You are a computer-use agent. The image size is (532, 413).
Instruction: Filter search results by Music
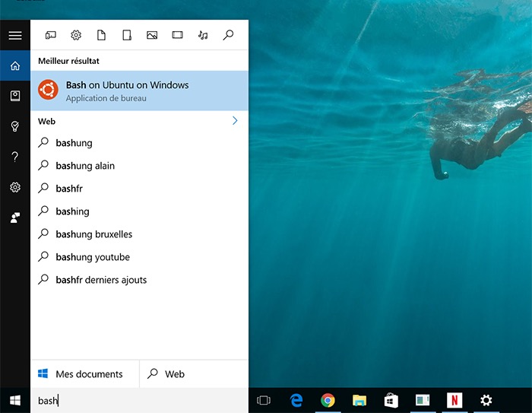click(x=202, y=35)
